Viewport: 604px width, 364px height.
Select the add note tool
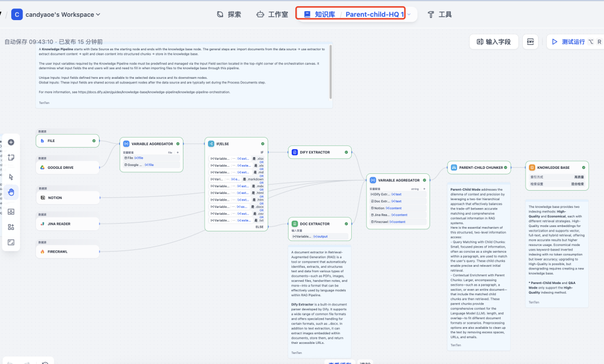pyautogui.click(x=11, y=158)
